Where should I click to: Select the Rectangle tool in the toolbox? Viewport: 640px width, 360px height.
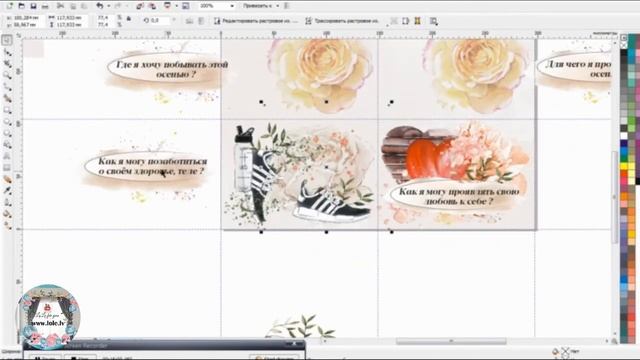[7, 110]
